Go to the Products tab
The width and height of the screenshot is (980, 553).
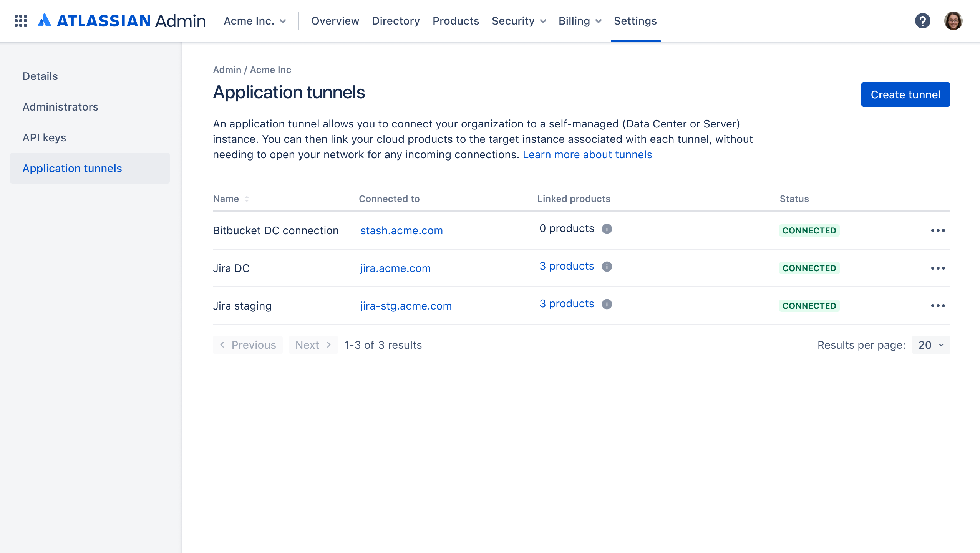pyautogui.click(x=456, y=21)
